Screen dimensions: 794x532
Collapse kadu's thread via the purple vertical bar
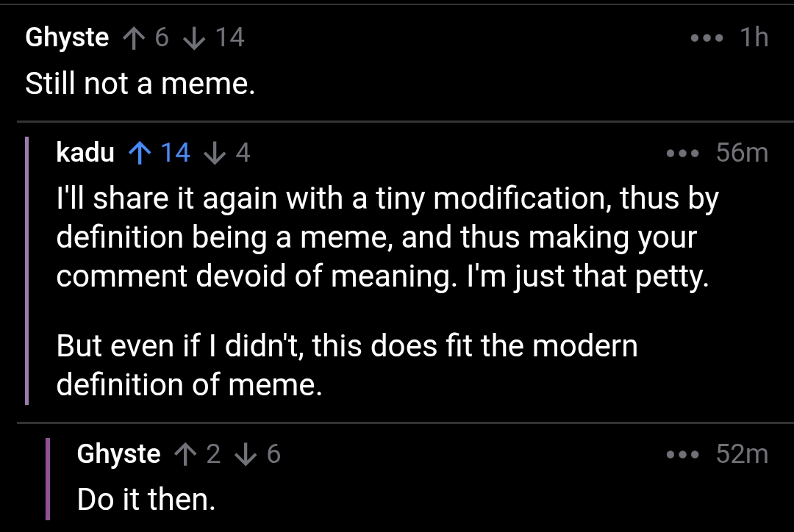click(x=26, y=270)
